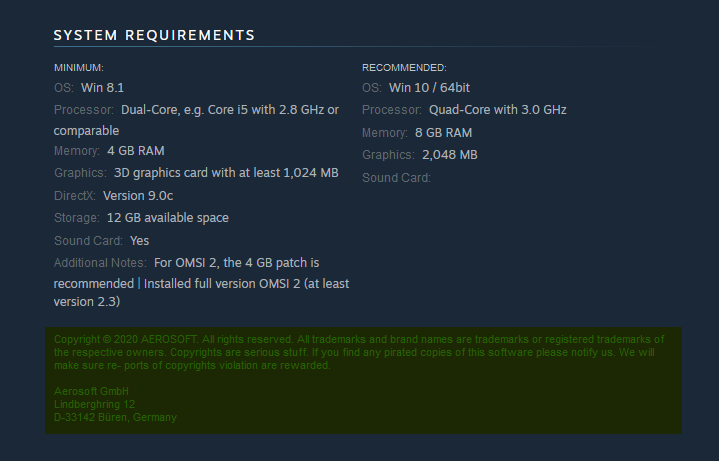Click the DirectX Version 9.0c entry

(x=138, y=196)
